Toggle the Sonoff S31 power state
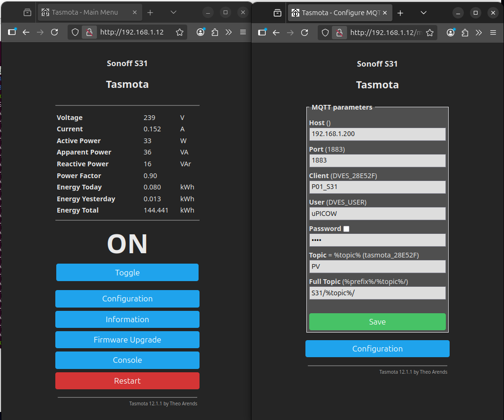 tap(127, 273)
